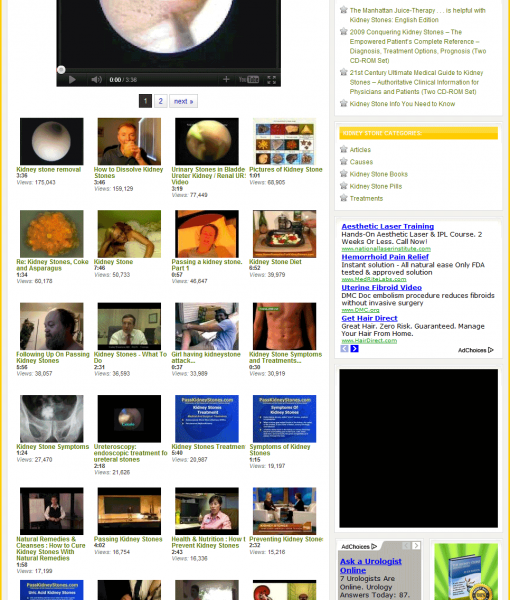Click 'Girl having kidneystone attack...' title
510x600 pixels.
[x=206, y=357]
